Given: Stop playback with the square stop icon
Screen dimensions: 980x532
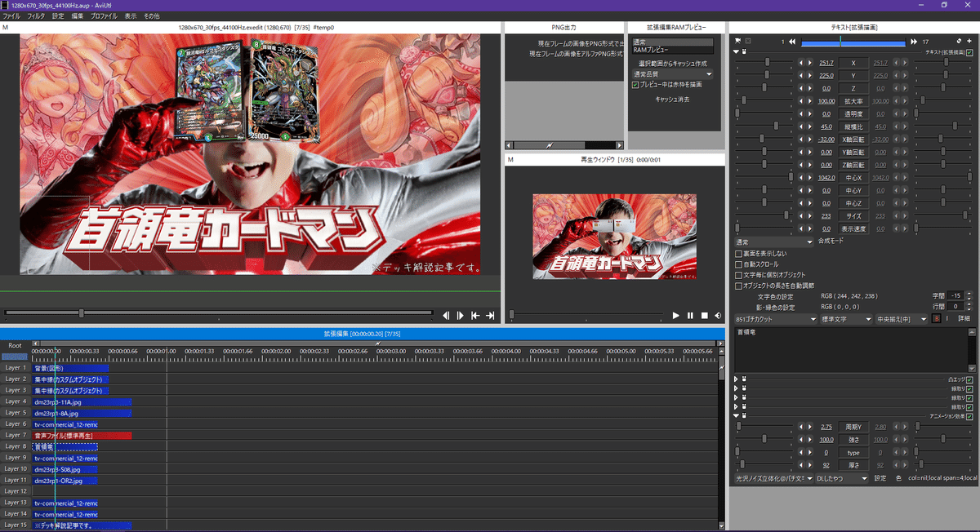Looking at the screenshot, I should coord(704,315).
